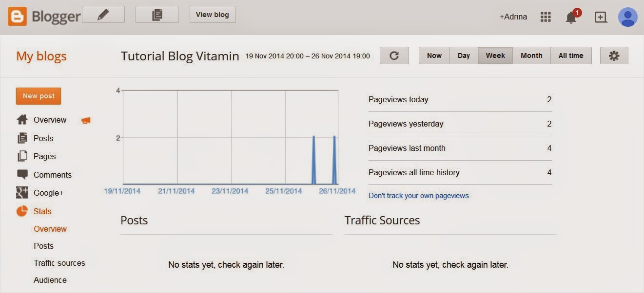The width and height of the screenshot is (644, 293).
Task: Open the posts list document icon button
Action: pos(157,15)
